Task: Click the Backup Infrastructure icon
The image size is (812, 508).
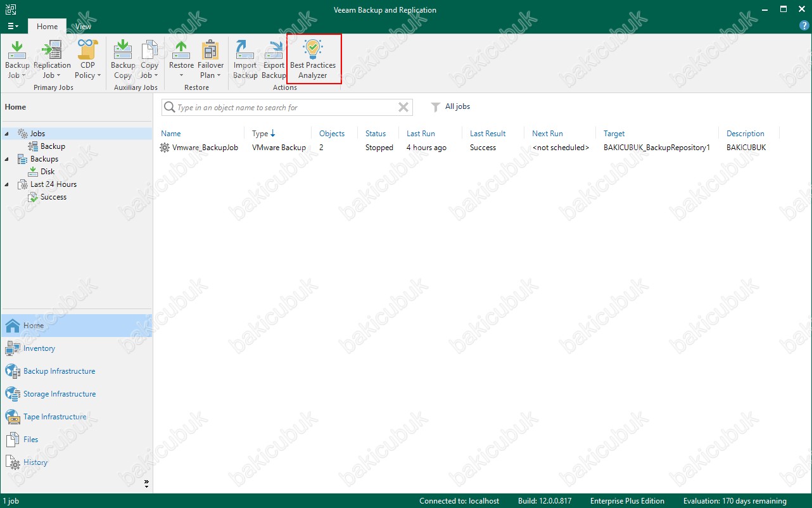Action: coord(13,371)
